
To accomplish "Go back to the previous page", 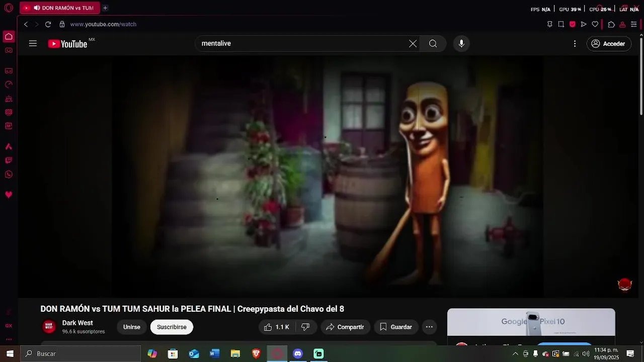I will click(26, 24).
